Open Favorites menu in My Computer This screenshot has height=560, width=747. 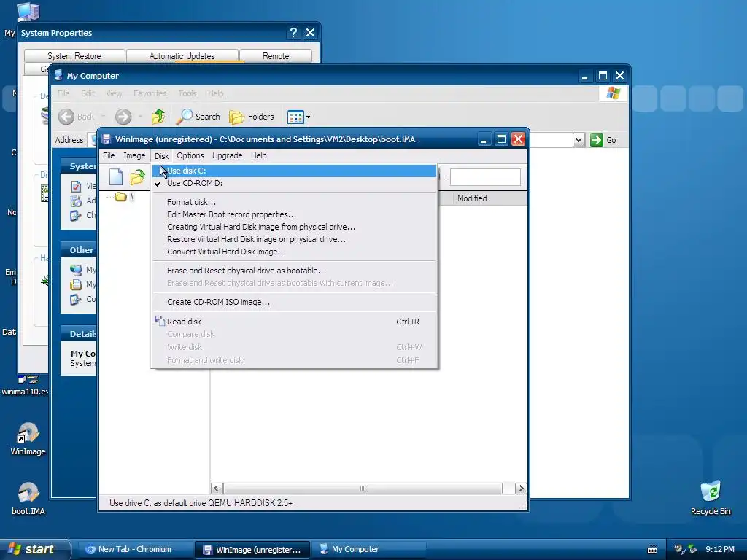point(150,93)
